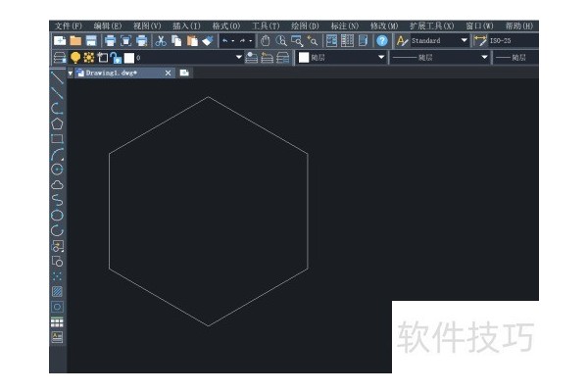Click the white 随层 color swatch
The height and width of the screenshot is (392, 588).
coord(304,58)
